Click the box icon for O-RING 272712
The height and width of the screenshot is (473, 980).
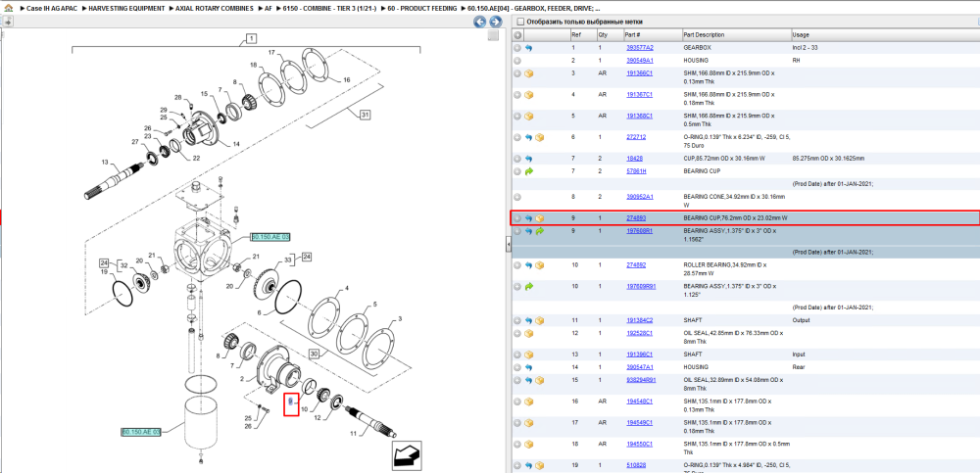tap(540, 137)
